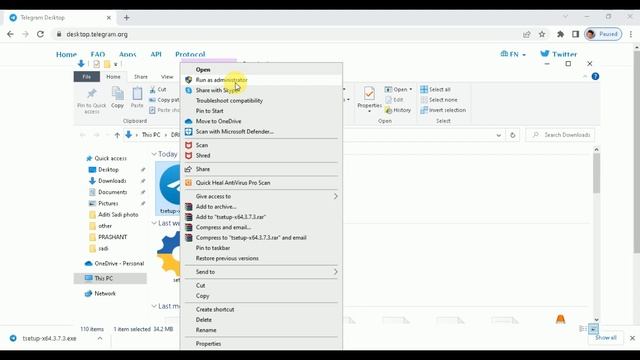Click the Microsoft Defender icon in menu
The width and height of the screenshot is (640, 360).
click(188, 131)
